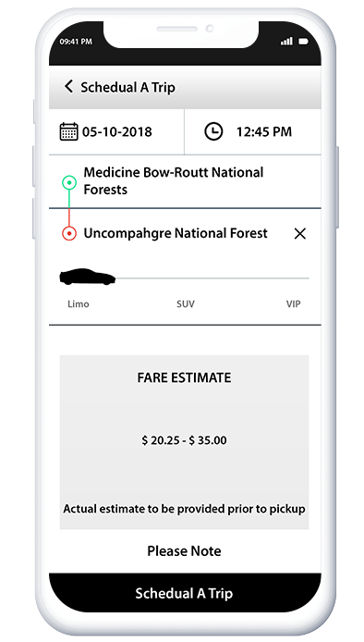Screen dimensions: 364x642
Task: Choose the VIP vehicle option
Action: (x=293, y=303)
